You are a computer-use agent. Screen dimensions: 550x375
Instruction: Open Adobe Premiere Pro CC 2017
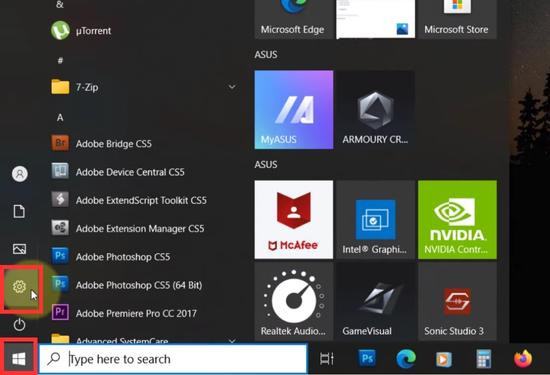pos(144,313)
